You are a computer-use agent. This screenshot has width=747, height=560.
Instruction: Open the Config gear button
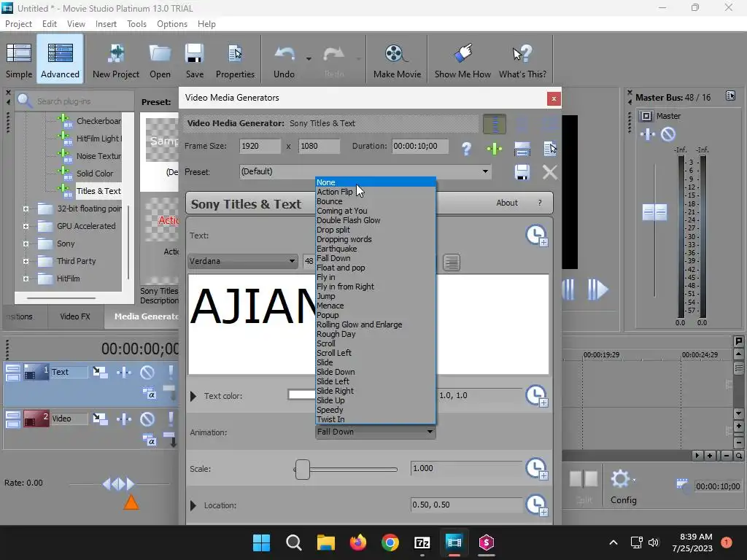pos(623,486)
